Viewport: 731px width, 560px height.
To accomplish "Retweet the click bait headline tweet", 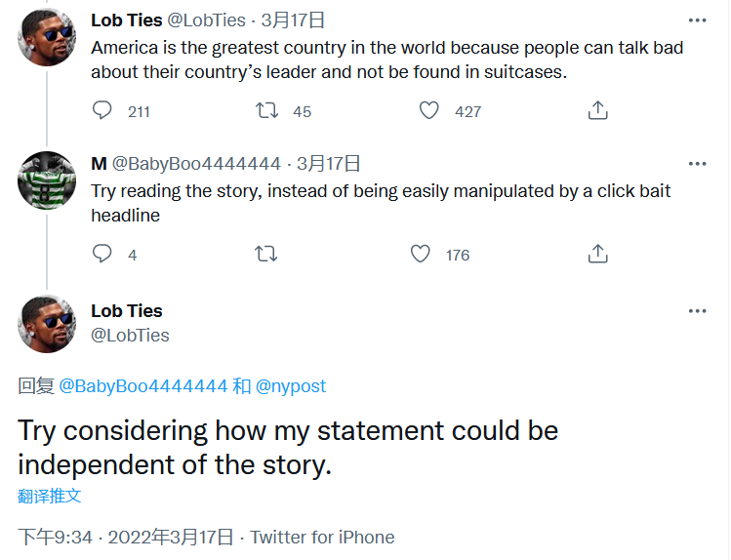I will [266, 254].
